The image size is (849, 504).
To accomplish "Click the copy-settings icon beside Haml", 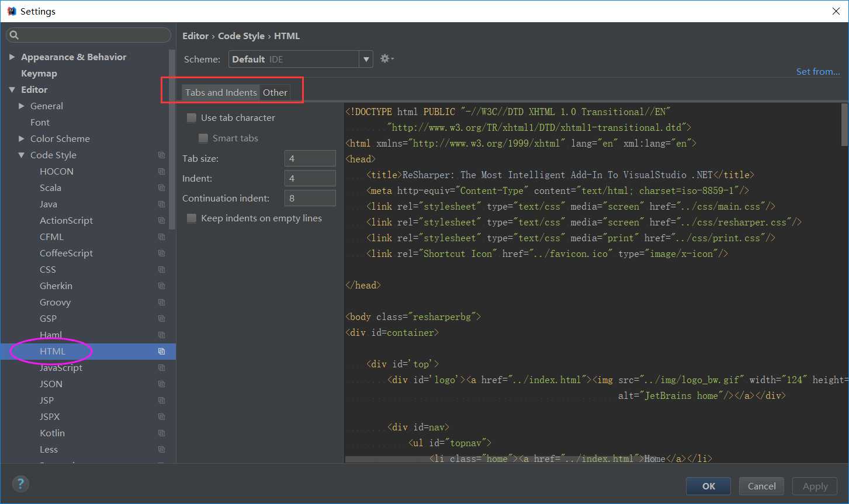I will (x=161, y=335).
